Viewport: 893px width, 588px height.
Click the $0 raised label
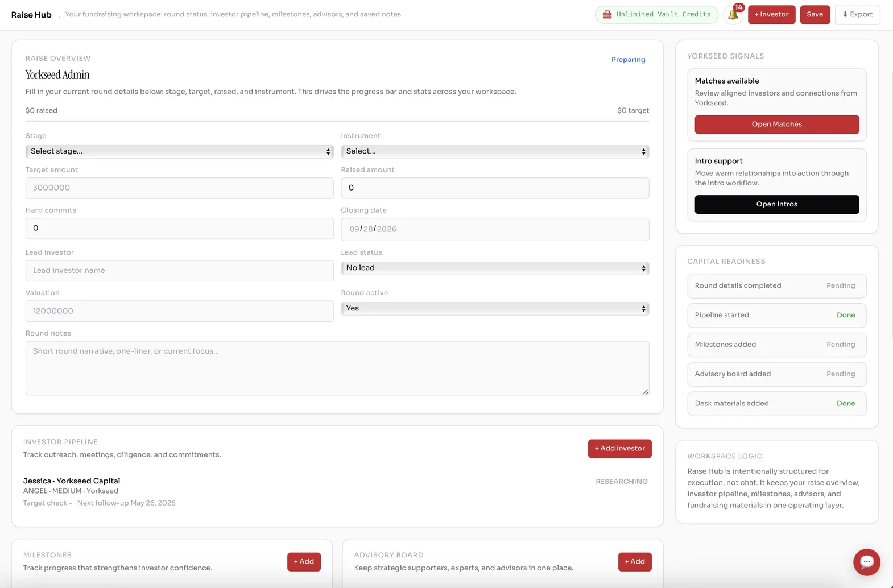pyautogui.click(x=42, y=111)
